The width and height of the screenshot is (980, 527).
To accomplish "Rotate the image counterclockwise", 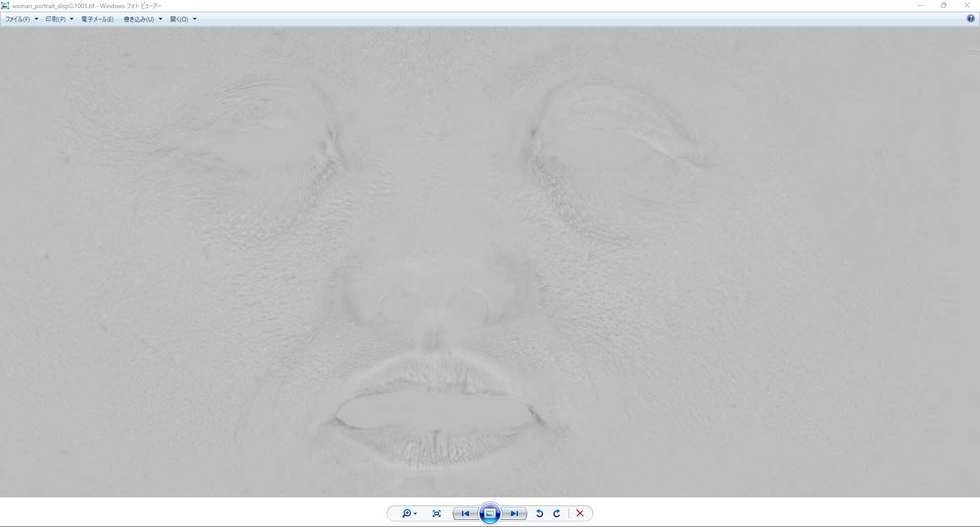I will (x=540, y=513).
